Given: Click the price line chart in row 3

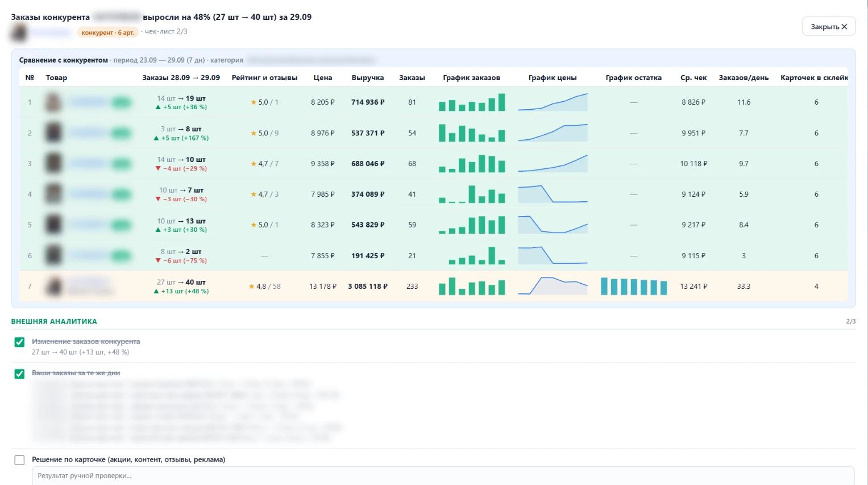Looking at the screenshot, I should click(x=553, y=164).
